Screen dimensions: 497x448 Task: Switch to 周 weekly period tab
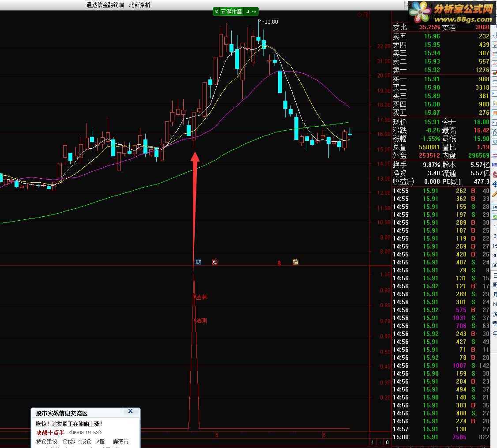pos(495,285)
